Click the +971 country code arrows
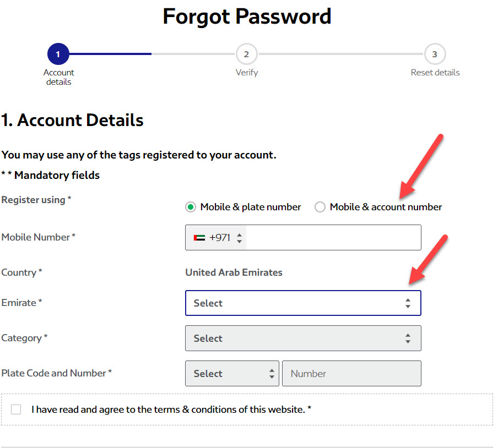 point(239,238)
